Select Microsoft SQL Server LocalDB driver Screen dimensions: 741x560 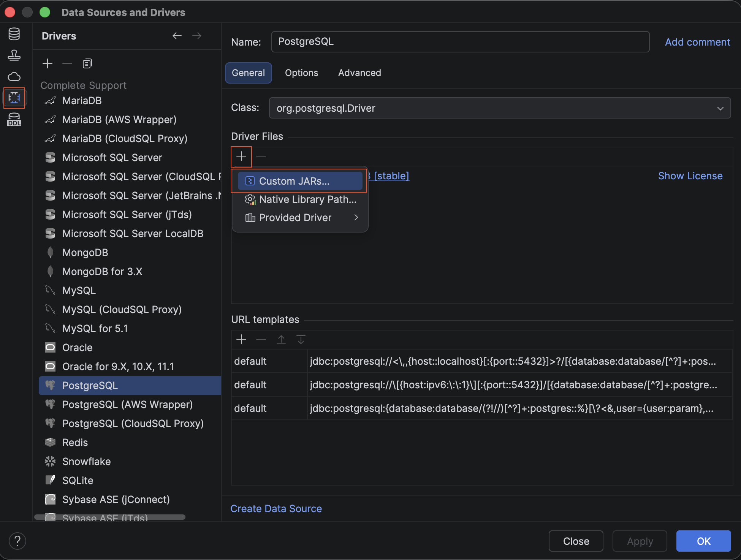coord(130,233)
